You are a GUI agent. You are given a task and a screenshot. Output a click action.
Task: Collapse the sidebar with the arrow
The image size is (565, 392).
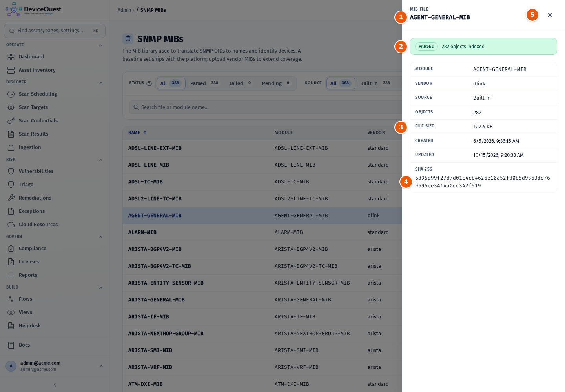(x=55, y=385)
